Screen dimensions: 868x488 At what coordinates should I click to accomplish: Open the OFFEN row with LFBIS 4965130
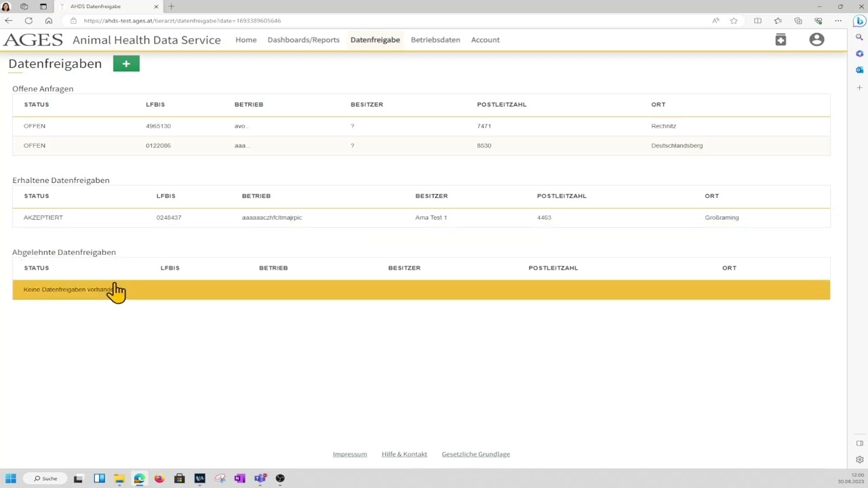pyautogui.click(x=421, y=126)
